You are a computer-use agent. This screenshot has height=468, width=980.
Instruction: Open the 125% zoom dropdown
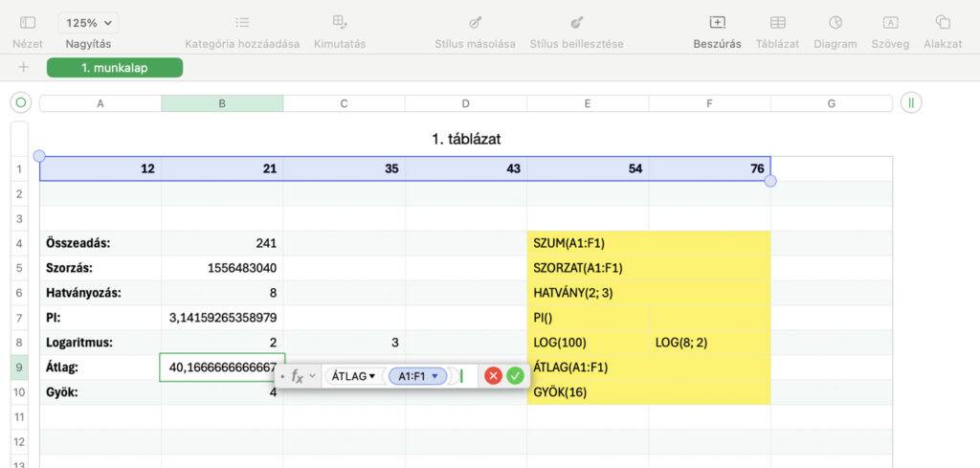89,23
